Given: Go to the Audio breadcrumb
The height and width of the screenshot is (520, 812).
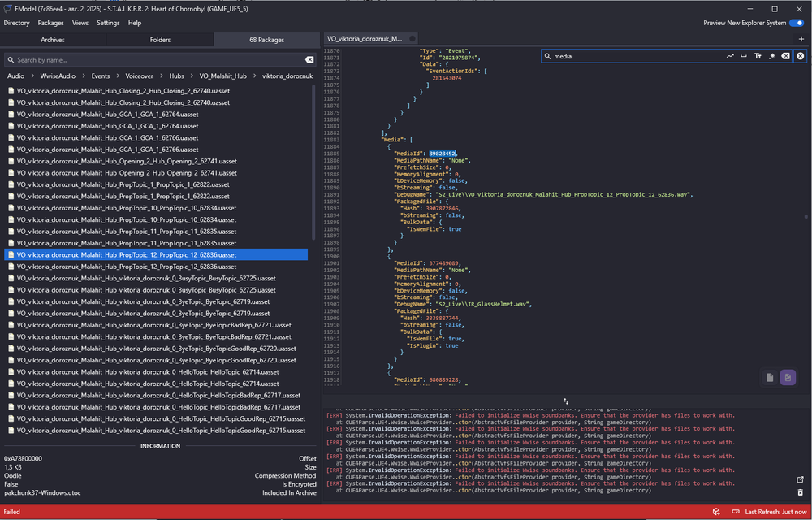Looking at the screenshot, I should point(15,76).
